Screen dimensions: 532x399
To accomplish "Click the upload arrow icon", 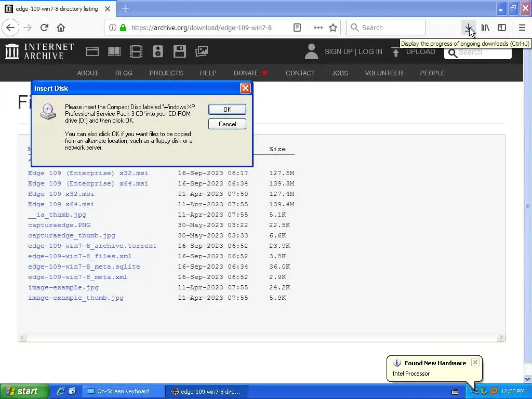I will tap(395, 51).
